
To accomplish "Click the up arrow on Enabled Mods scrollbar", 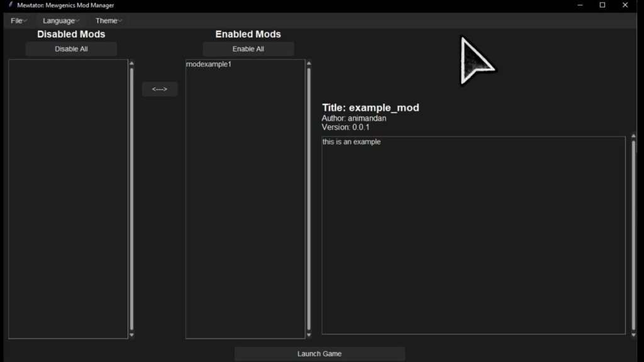I will click(308, 62).
